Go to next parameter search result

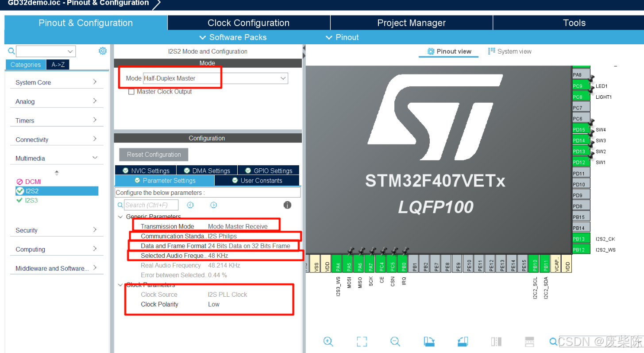[213, 205]
